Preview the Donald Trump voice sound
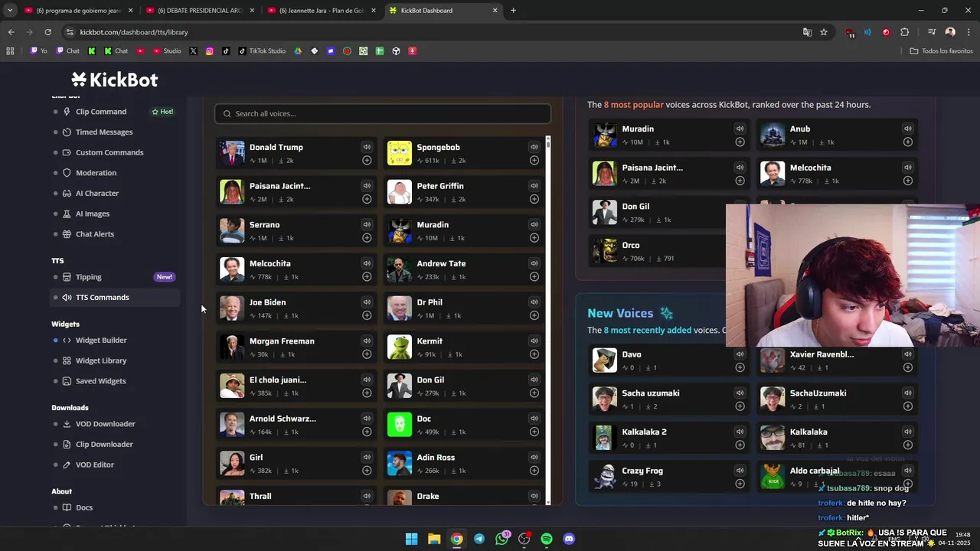 [367, 147]
